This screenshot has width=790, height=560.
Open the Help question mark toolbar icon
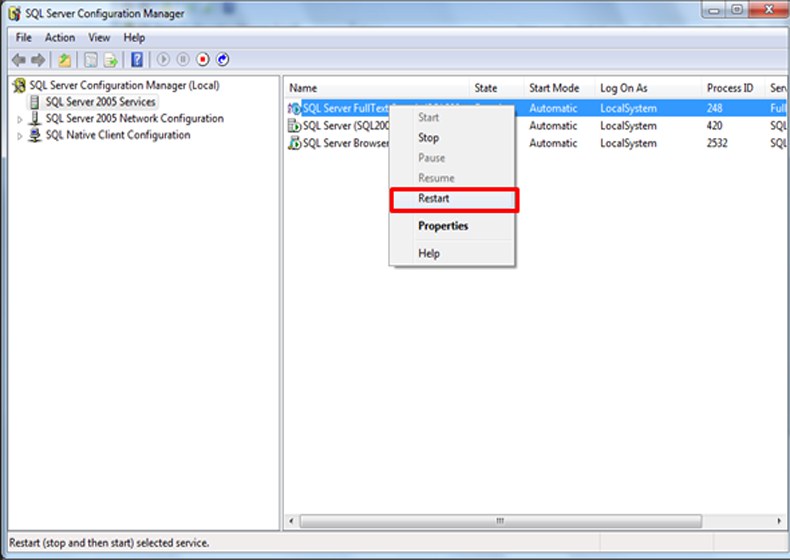coord(138,60)
